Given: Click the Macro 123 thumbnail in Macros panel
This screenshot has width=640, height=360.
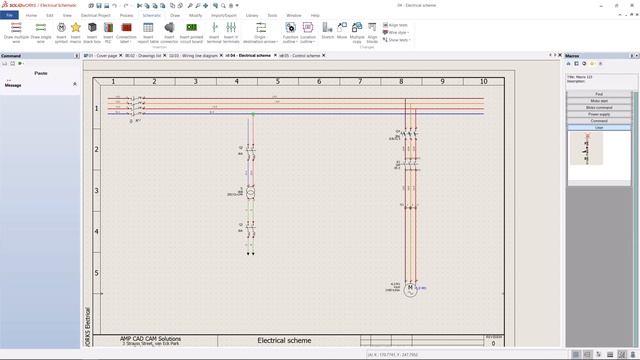Looking at the screenshot, I should [587, 149].
